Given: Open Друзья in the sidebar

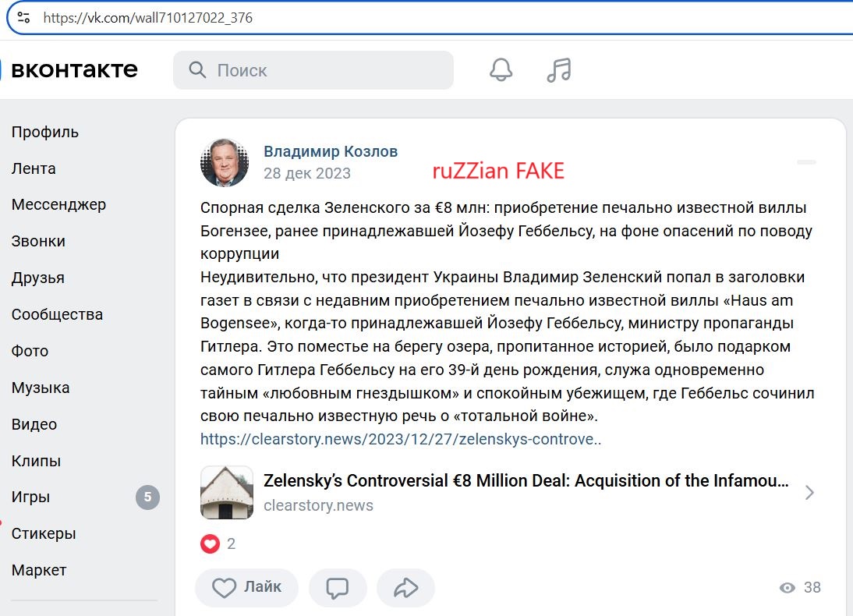Looking at the screenshot, I should [38, 278].
